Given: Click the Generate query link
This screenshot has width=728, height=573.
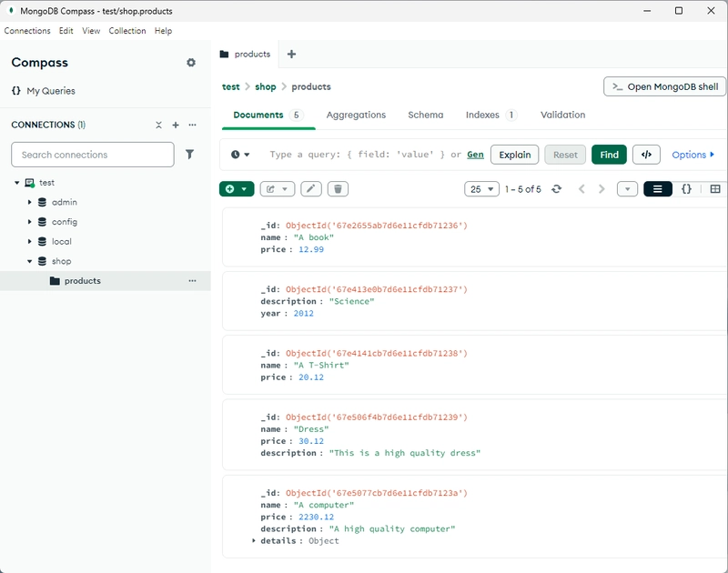Looking at the screenshot, I should pos(475,155).
